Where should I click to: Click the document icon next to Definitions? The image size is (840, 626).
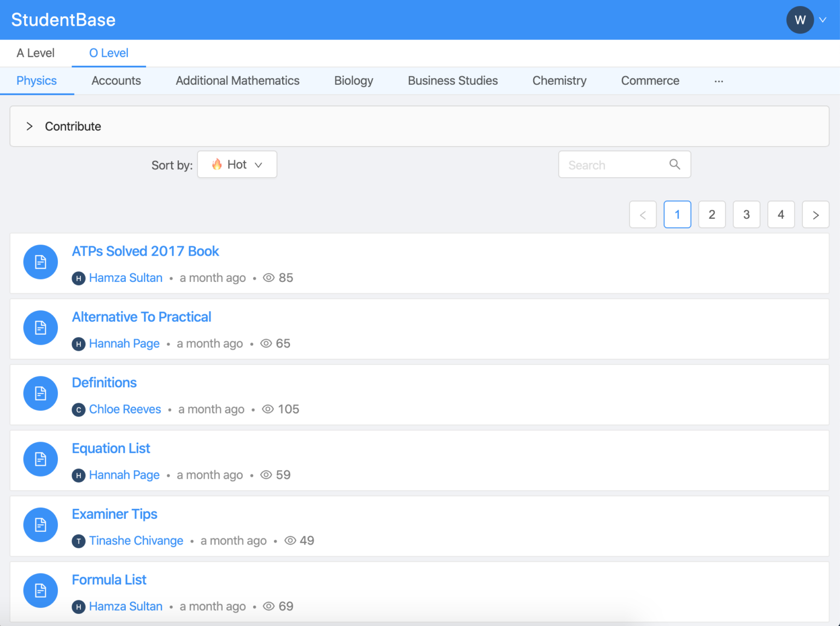coord(40,393)
